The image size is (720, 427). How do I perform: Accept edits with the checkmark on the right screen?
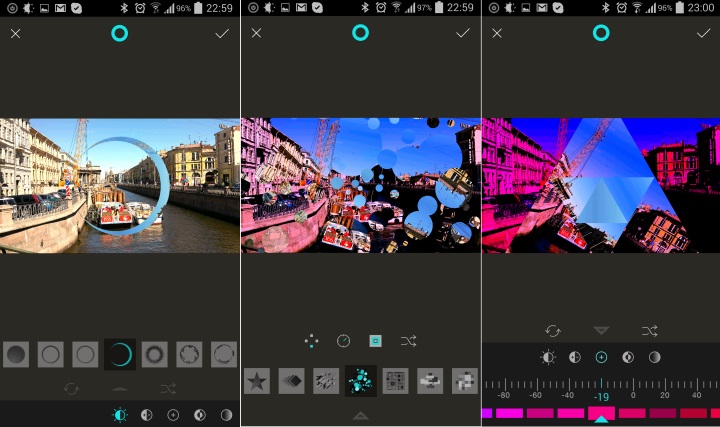tap(703, 33)
